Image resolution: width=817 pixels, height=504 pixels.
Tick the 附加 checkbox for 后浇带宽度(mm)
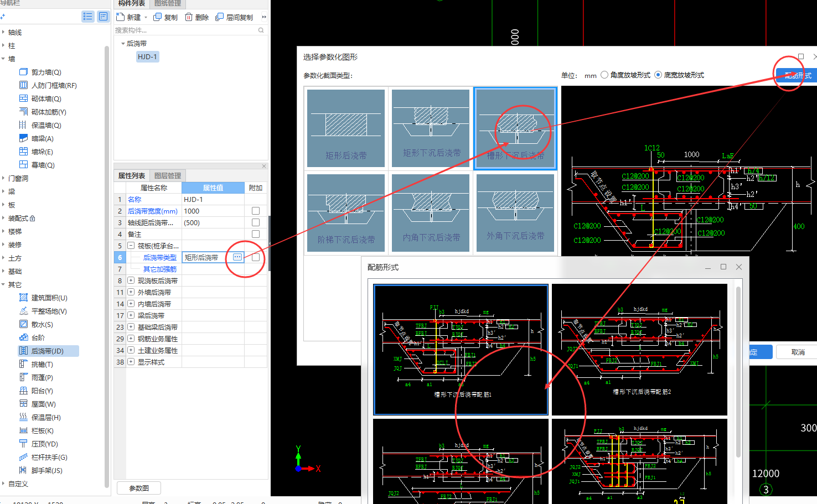click(256, 211)
